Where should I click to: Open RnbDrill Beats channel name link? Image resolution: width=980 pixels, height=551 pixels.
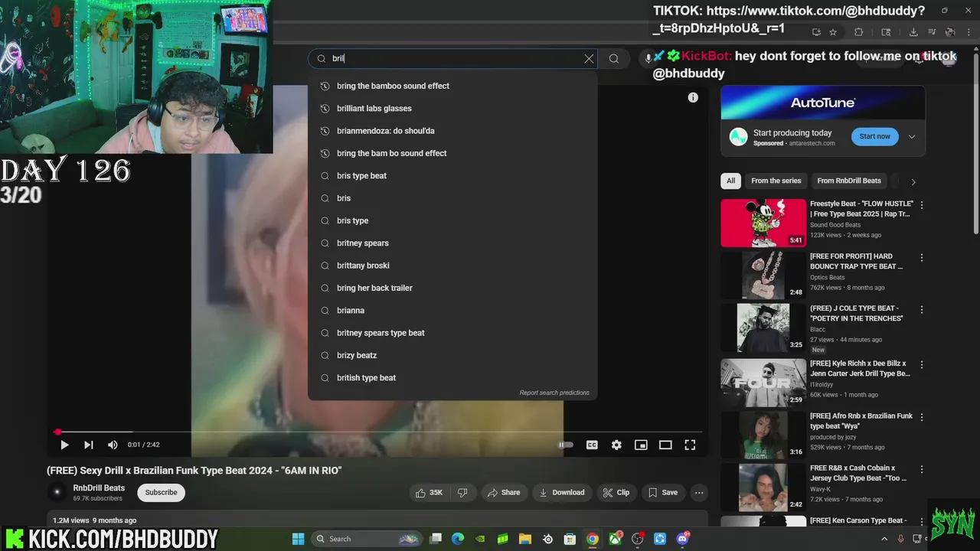point(99,488)
